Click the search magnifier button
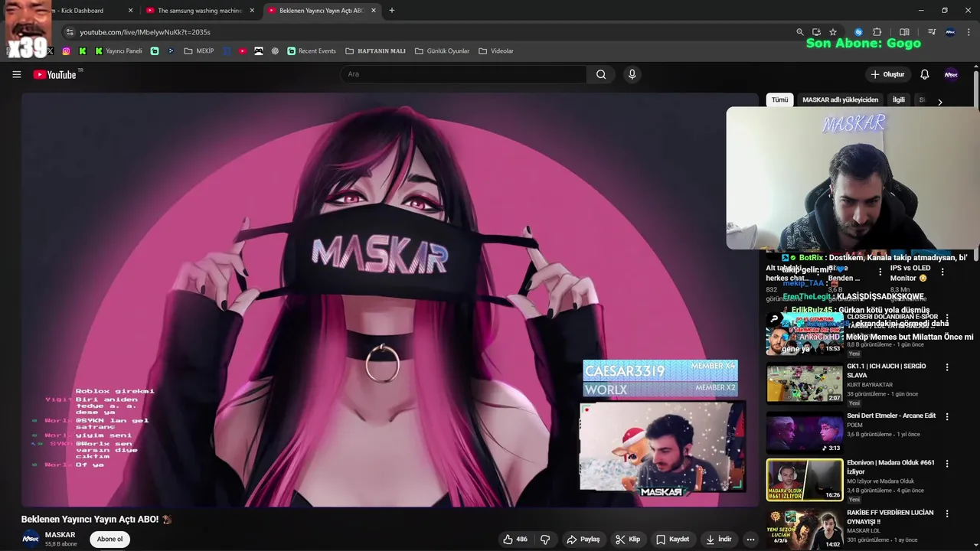980x551 pixels. coord(601,74)
